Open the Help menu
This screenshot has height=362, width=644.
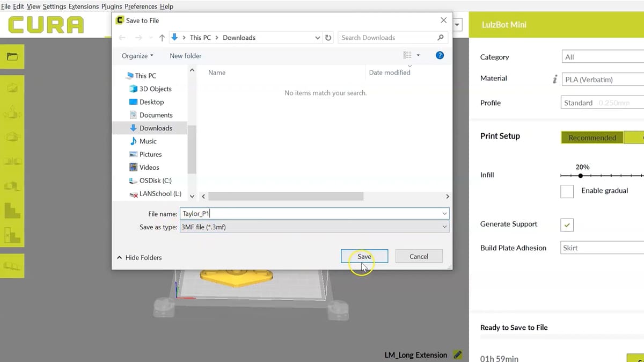[166, 6]
